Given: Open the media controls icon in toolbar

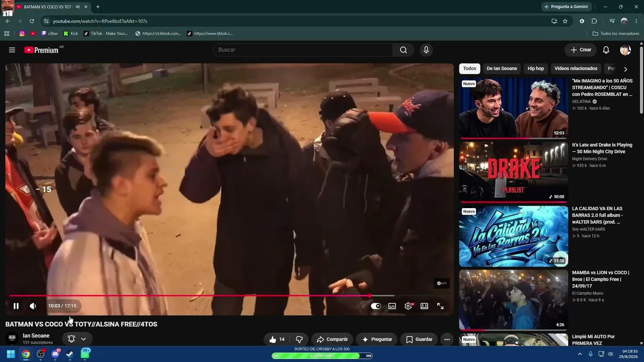Looking at the screenshot, I should (x=612, y=21).
